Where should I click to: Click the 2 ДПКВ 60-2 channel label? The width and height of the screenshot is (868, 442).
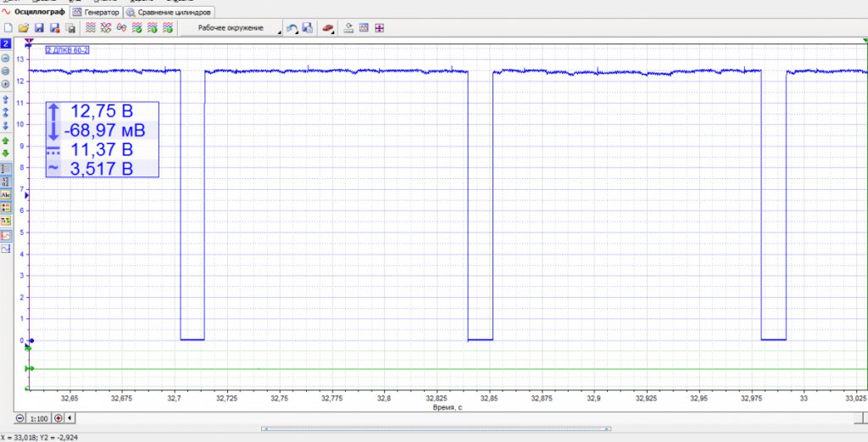click(x=67, y=50)
